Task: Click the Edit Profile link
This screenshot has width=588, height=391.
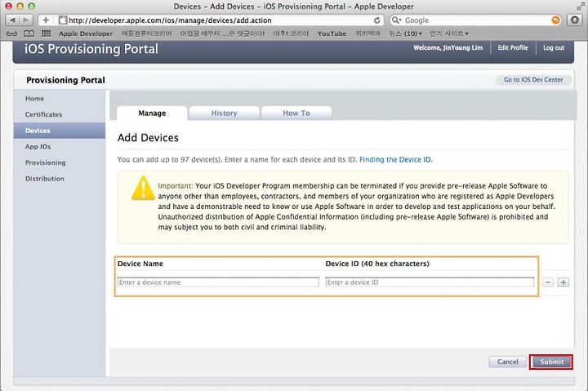Action: [513, 47]
